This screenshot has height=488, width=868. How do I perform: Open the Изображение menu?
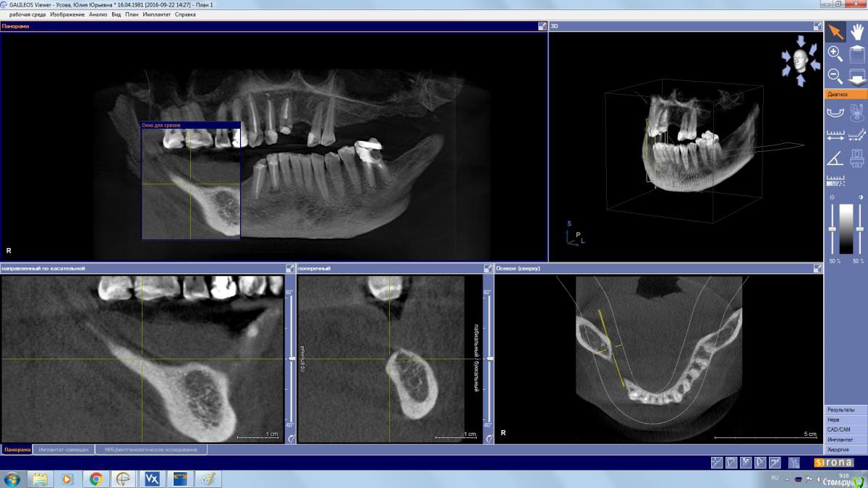pos(67,14)
